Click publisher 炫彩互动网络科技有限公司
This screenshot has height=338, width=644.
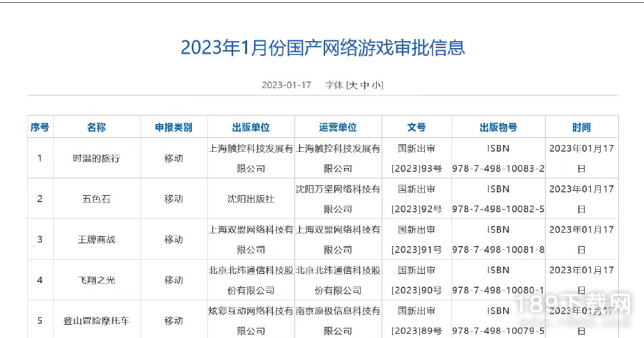click(x=251, y=321)
